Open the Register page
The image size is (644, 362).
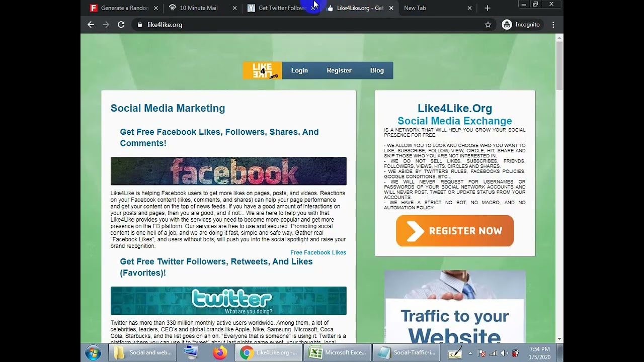(x=339, y=70)
